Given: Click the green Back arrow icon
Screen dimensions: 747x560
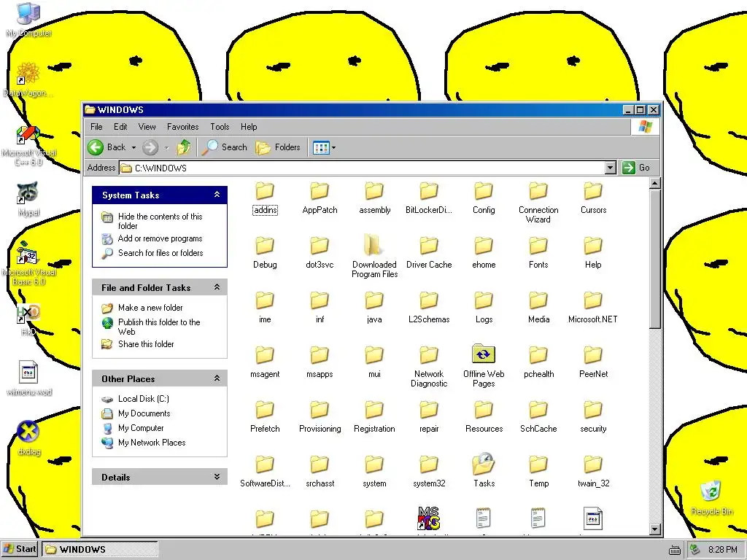Looking at the screenshot, I should pos(96,147).
